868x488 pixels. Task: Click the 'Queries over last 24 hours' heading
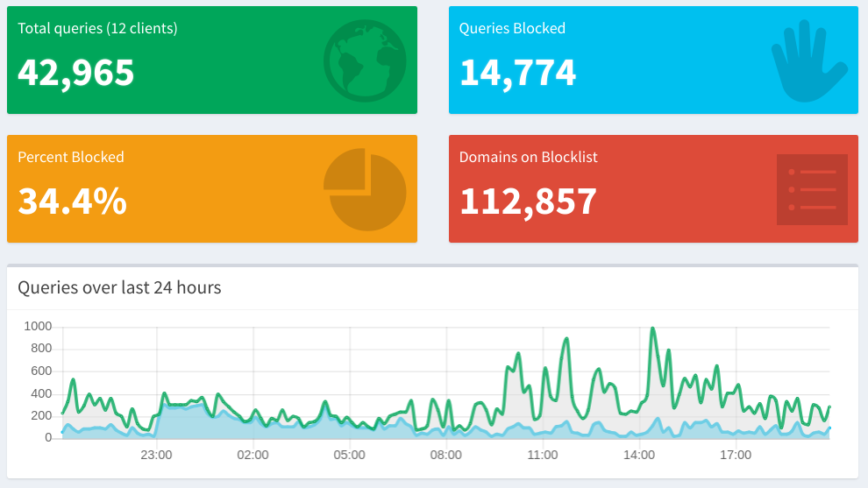click(119, 287)
